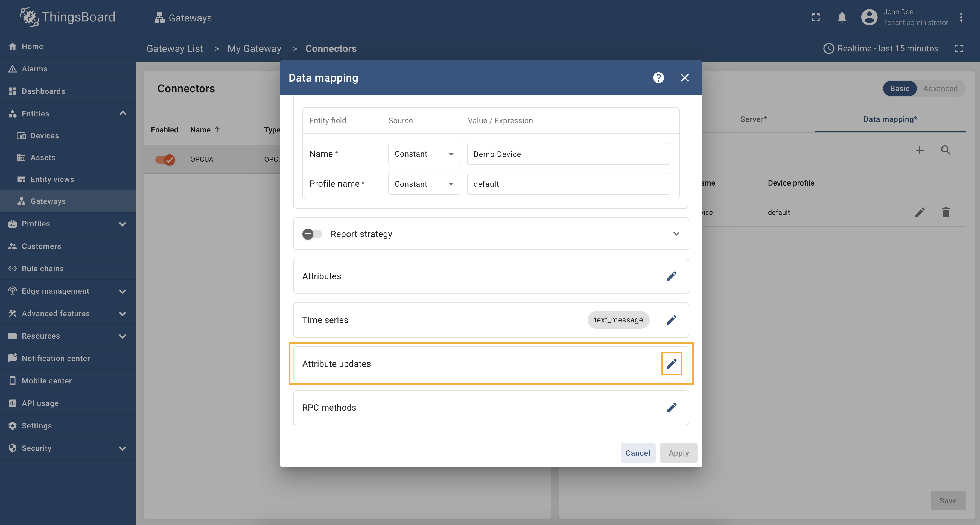Open Rule chains in the sidebar

43,269
